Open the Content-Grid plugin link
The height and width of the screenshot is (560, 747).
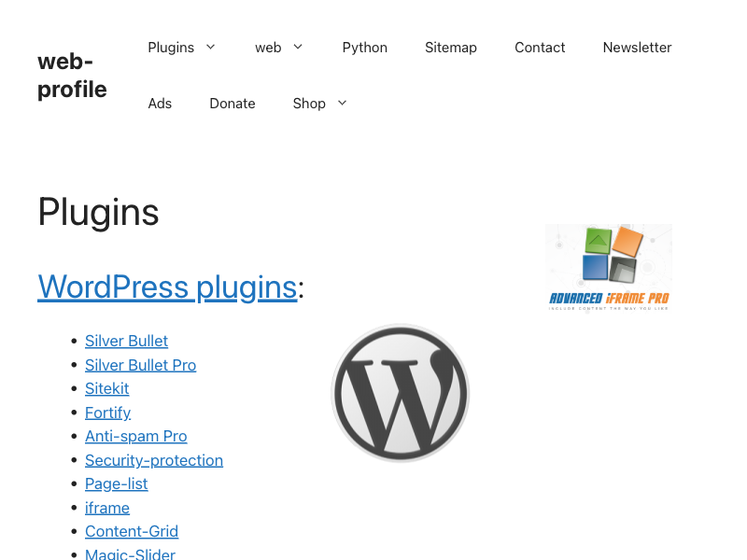pos(132,531)
